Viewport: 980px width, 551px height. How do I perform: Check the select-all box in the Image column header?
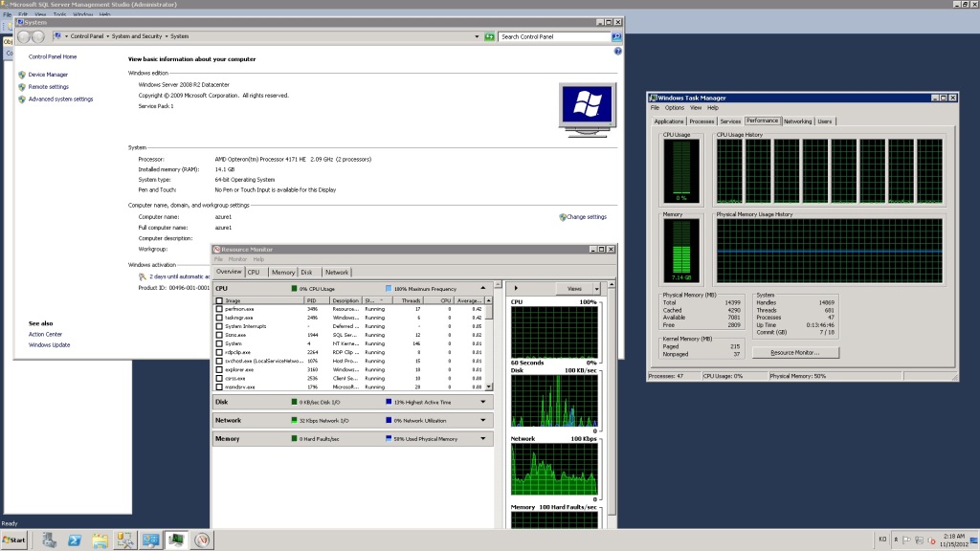pos(219,300)
